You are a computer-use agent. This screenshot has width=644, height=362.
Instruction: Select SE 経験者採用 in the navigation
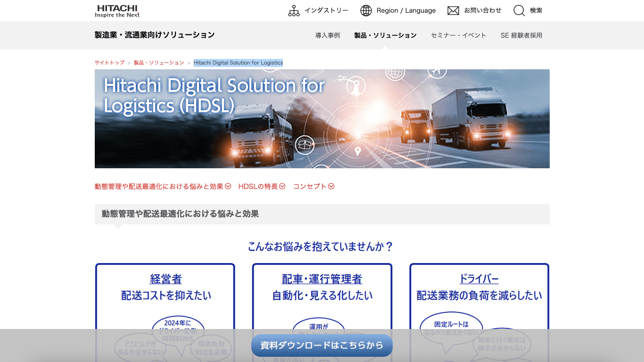coord(521,35)
